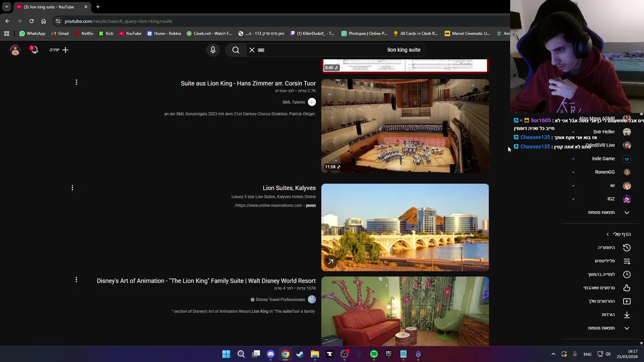Play the Suite aus Lion King concert hall thumbnail
Image resolution: width=644 pixels, height=362 pixels.
click(405, 126)
